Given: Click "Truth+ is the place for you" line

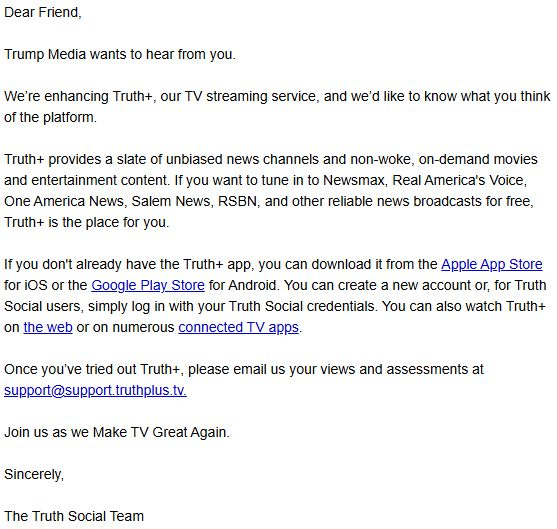Looking at the screenshot, I should [87, 222].
